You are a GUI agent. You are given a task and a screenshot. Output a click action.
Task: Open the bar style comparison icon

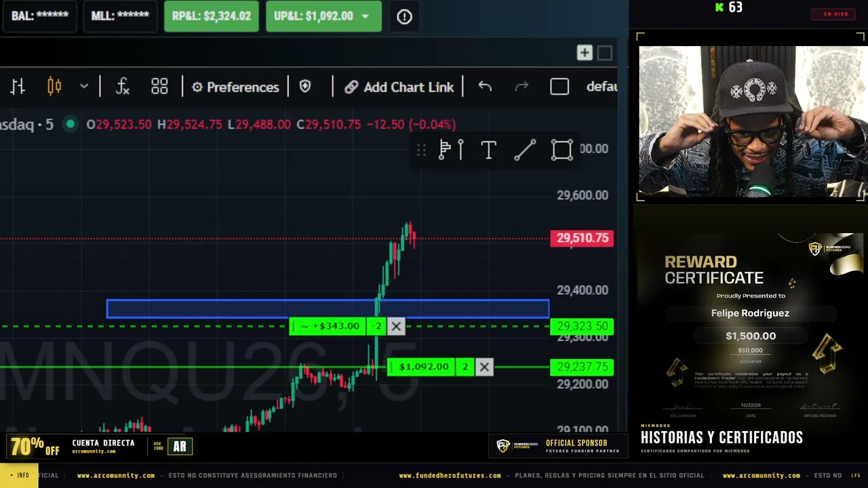click(x=18, y=87)
